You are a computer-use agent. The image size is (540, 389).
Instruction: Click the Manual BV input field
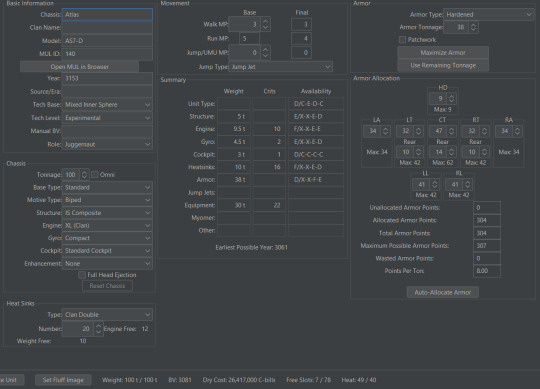pos(107,131)
